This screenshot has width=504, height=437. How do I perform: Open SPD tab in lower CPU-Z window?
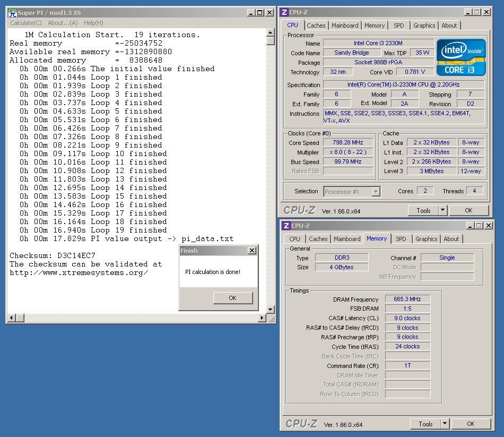[x=401, y=239]
